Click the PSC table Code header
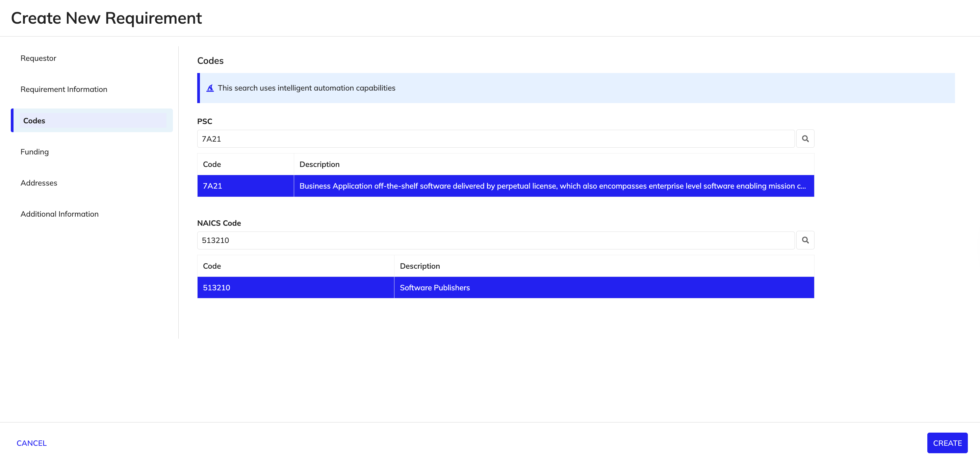Image resolution: width=980 pixels, height=461 pixels. 246,165
